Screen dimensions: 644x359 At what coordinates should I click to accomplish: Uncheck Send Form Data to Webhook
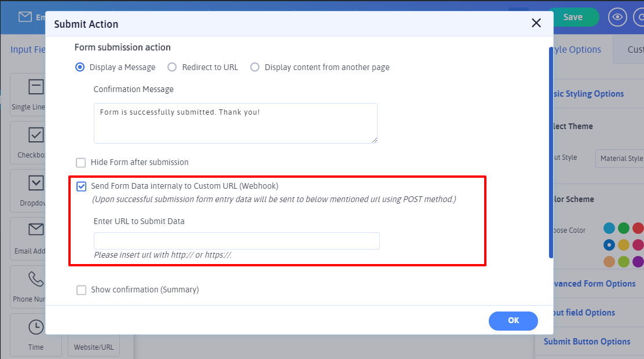coord(81,186)
